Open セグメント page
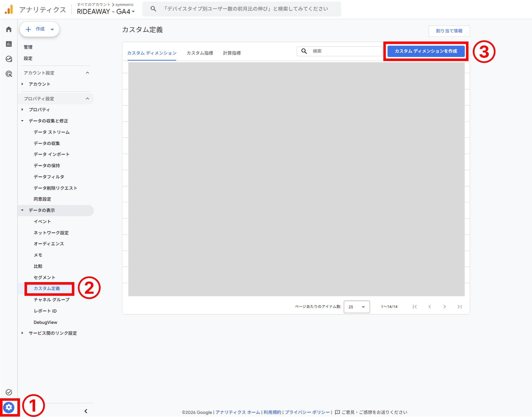The width and height of the screenshot is (532, 417). (x=44, y=277)
